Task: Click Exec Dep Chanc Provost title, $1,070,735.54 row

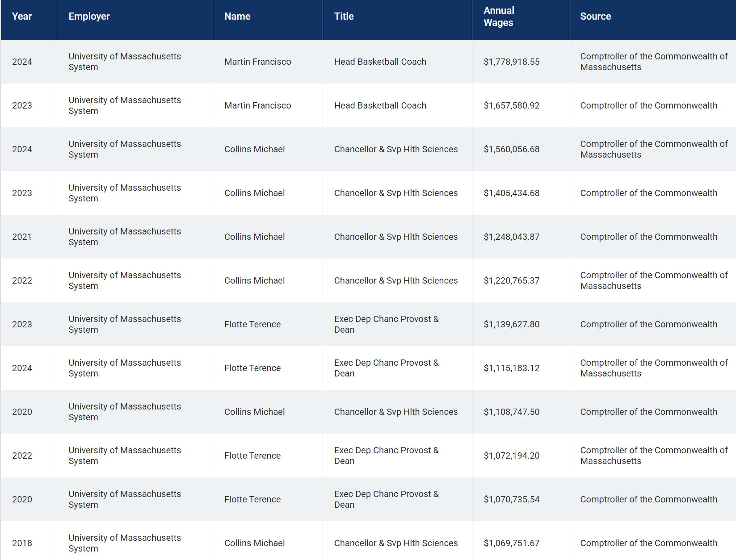Action: pyautogui.click(x=387, y=500)
